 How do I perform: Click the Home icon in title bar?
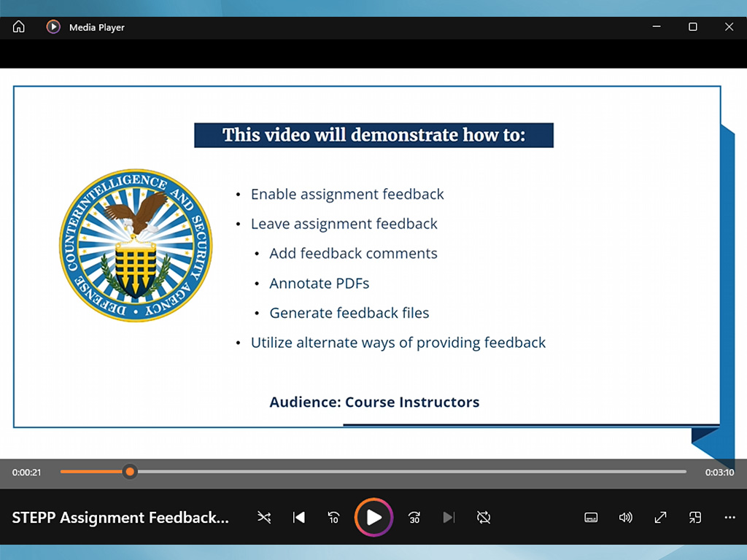(19, 27)
